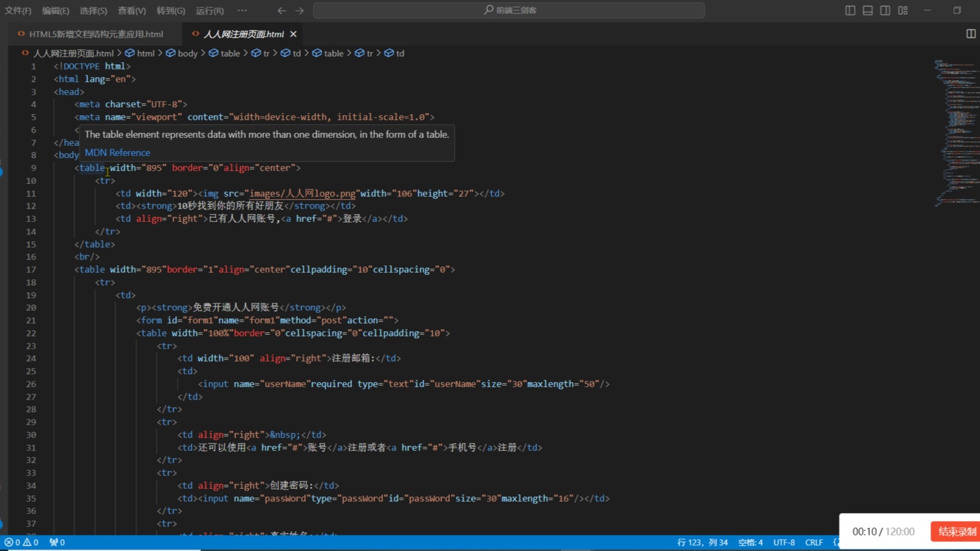Change indentation via 空格: 4
This screenshot has width=980, height=551.
tap(750, 542)
